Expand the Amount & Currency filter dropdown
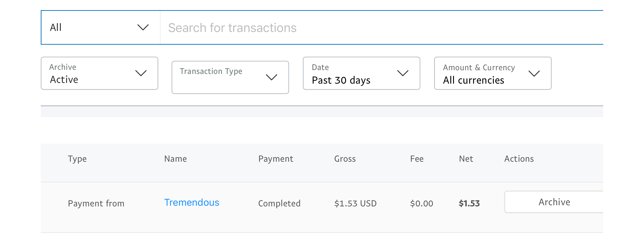Viewport: 644px width, 252px height. pos(493,73)
